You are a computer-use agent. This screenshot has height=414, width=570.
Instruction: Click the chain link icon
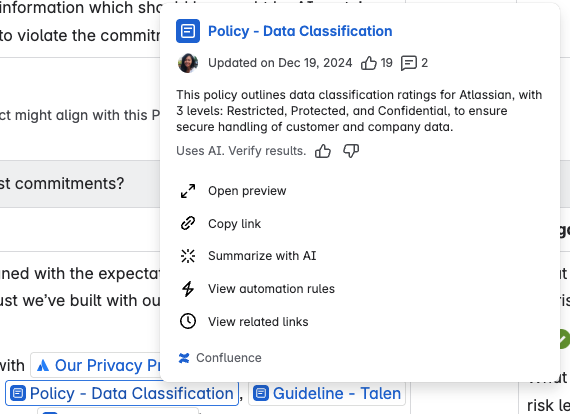click(188, 224)
